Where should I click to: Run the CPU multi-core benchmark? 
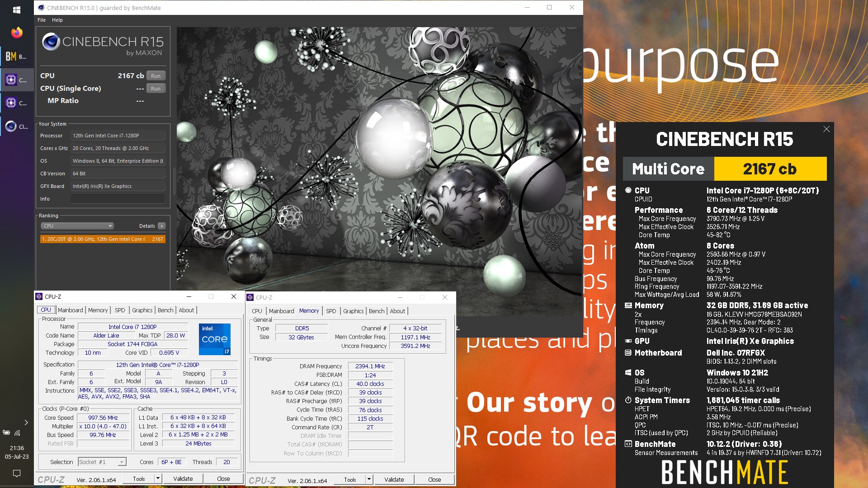[x=156, y=76]
